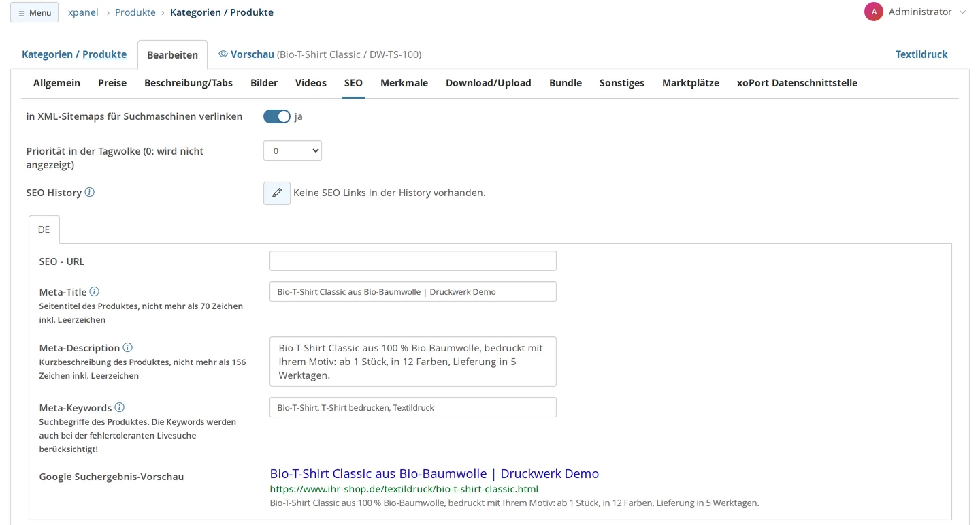This screenshot has height=525, width=980.
Task: Select the DE language tab
Action: (44, 229)
